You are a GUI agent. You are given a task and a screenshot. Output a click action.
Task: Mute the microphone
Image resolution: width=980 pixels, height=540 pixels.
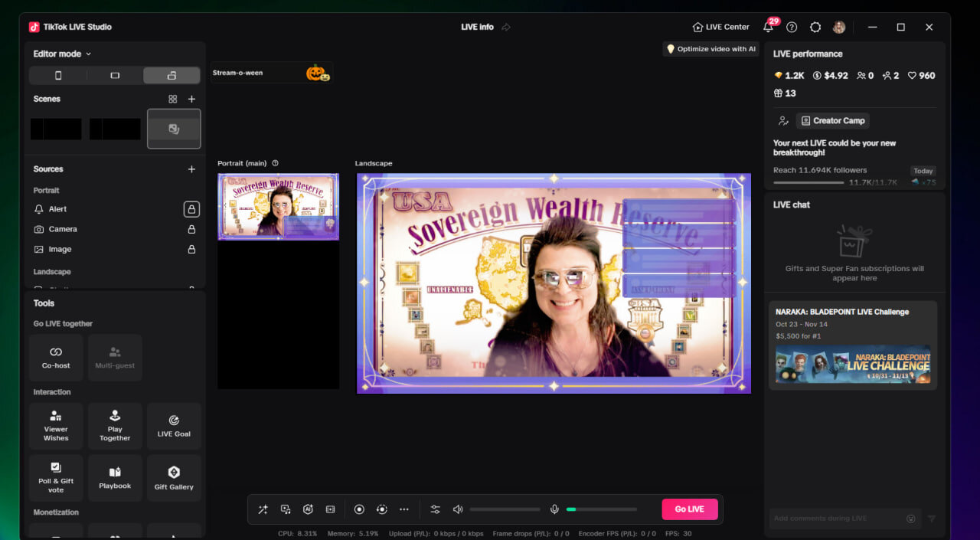point(555,509)
